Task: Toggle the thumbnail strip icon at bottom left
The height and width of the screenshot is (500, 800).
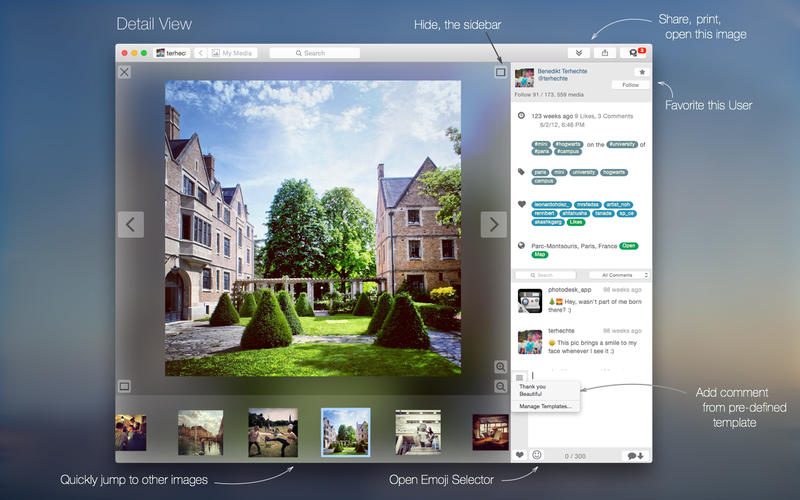Action: coord(124,386)
